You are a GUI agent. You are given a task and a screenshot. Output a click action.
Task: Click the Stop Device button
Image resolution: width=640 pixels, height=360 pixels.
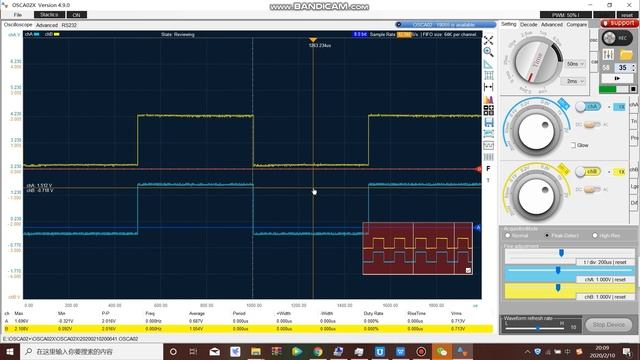point(609,325)
